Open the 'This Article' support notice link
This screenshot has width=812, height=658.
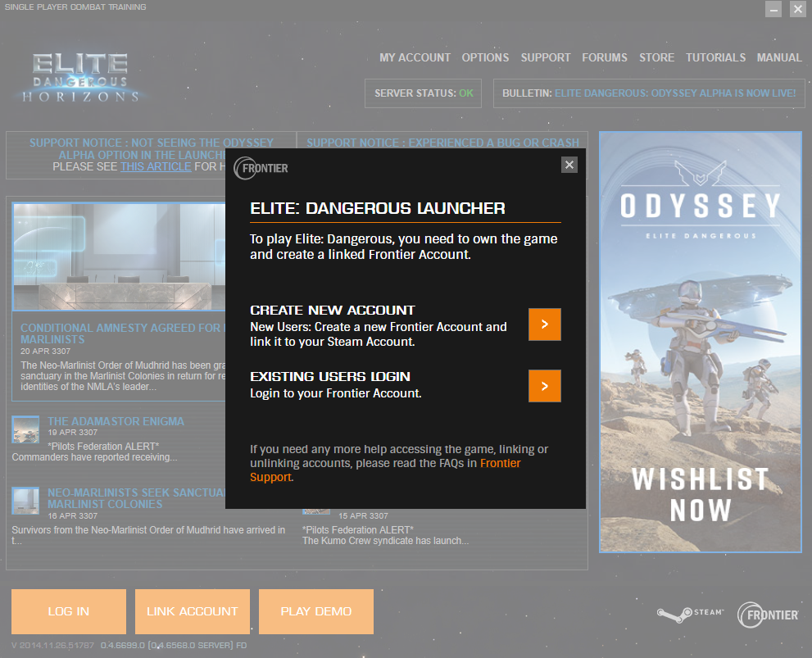pos(156,166)
